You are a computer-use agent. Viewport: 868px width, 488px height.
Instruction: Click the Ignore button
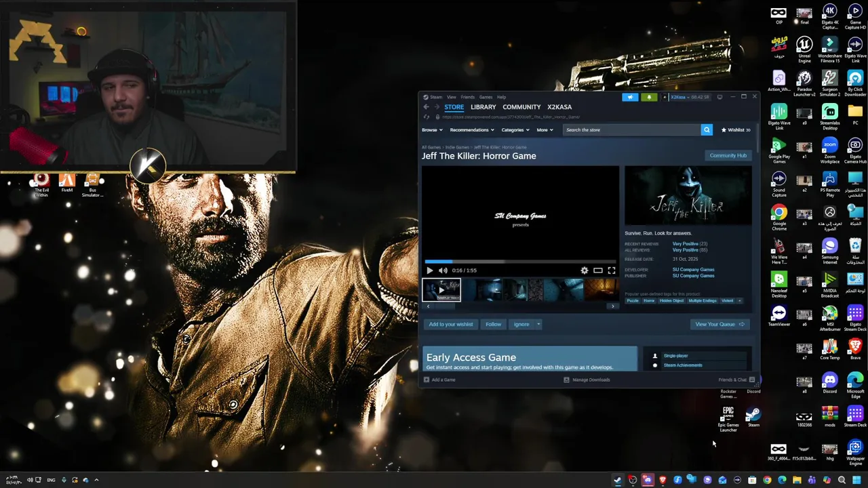(x=521, y=324)
